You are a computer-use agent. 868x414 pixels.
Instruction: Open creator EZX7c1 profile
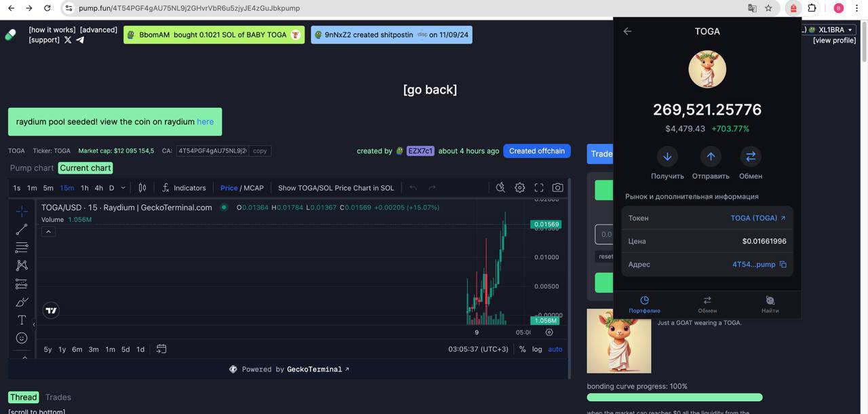tap(420, 151)
